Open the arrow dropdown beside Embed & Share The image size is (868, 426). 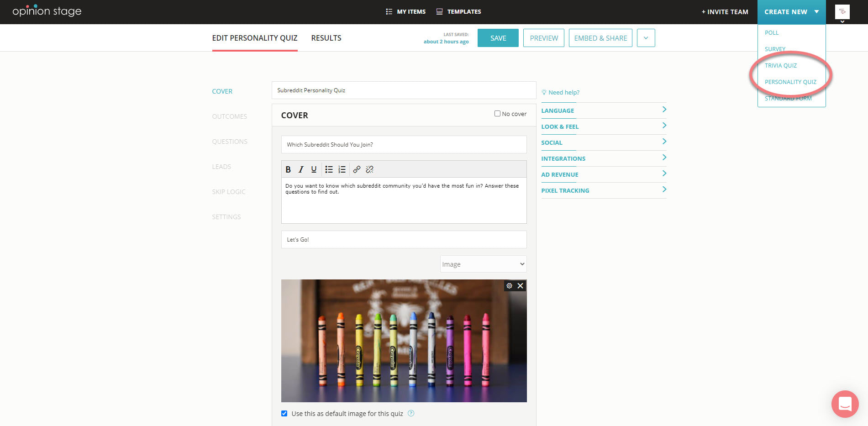pyautogui.click(x=646, y=38)
